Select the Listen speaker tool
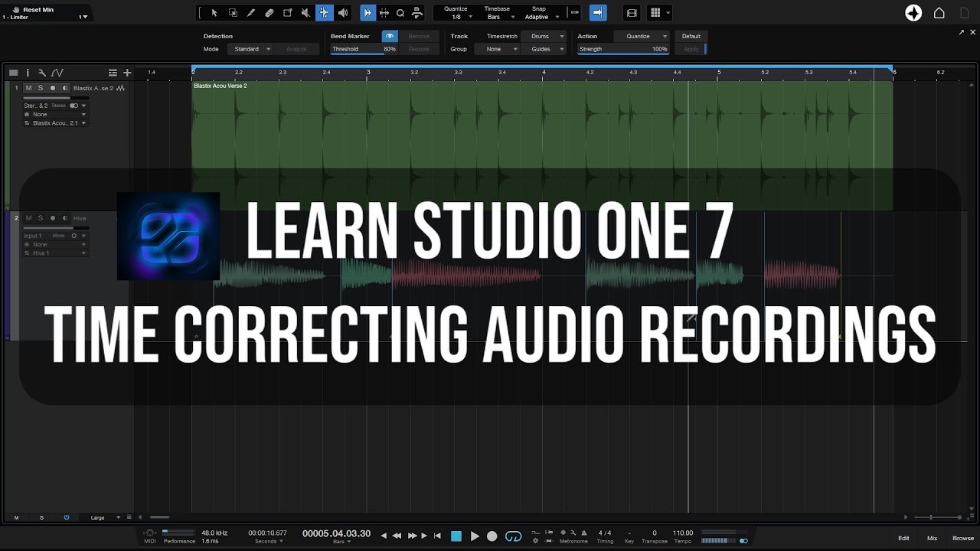Image resolution: width=980 pixels, height=551 pixels. click(343, 13)
